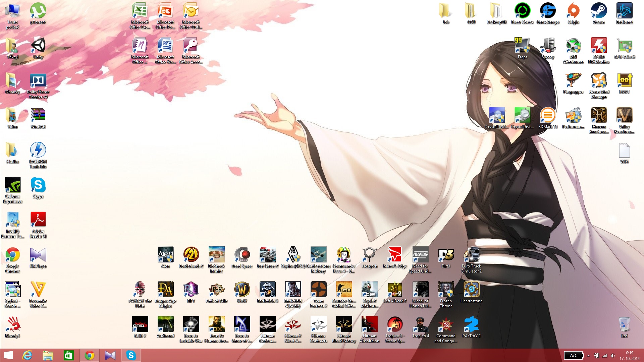
Task: Open Windows Store from taskbar
Action: click(x=68, y=355)
